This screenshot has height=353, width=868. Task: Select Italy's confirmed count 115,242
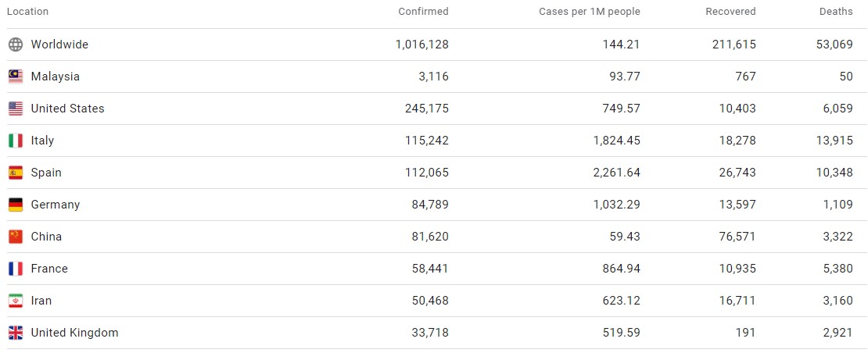[427, 141]
